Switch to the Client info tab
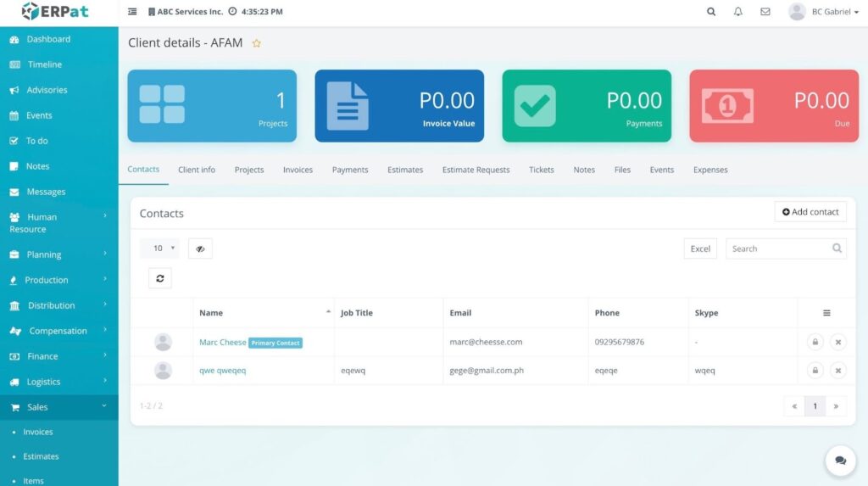 coord(197,170)
